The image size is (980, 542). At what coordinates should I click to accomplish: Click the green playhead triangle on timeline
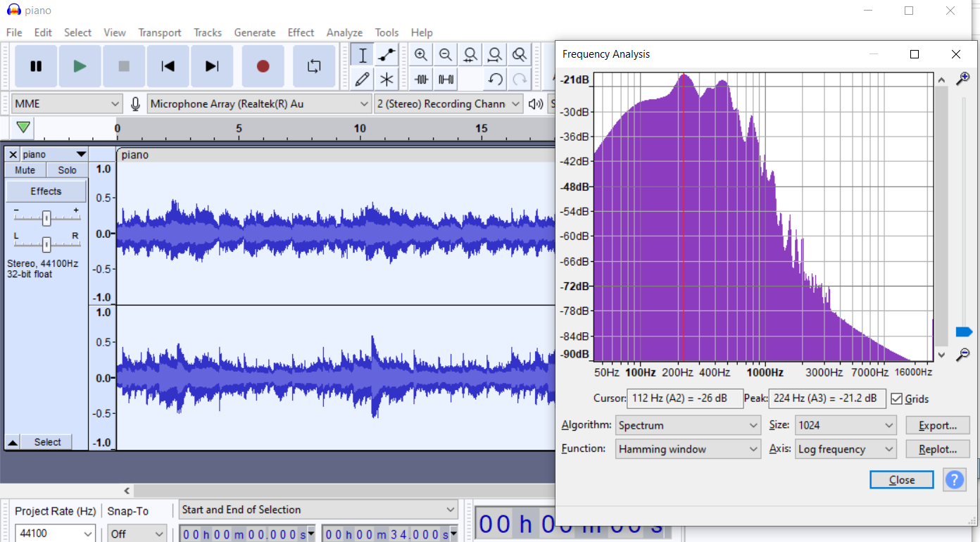pyautogui.click(x=24, y=127)
